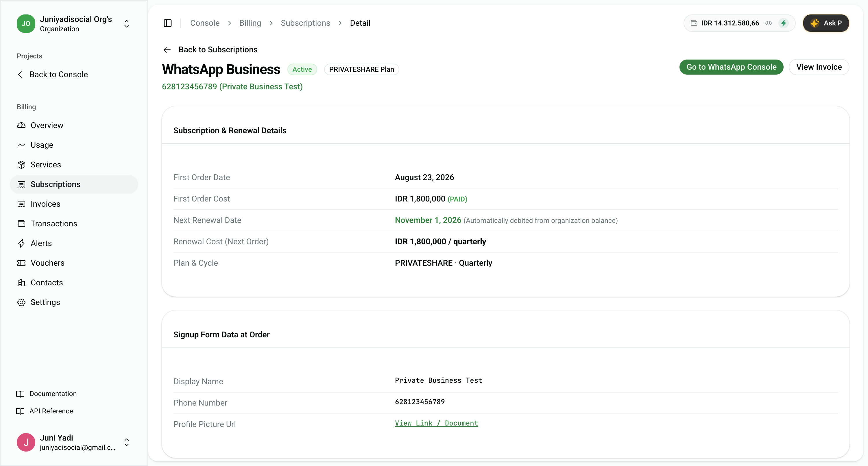Screen dimensions: 868x466
Task: Click 628123456789 (Private Business Test) text
Action: click(x=232, y=87)
